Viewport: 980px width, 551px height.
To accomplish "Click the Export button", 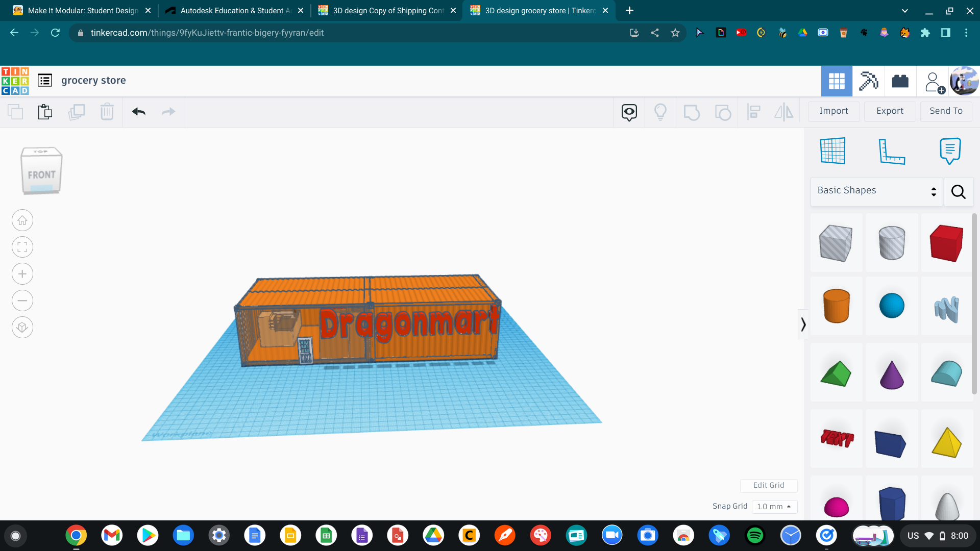I will point(890,111).
